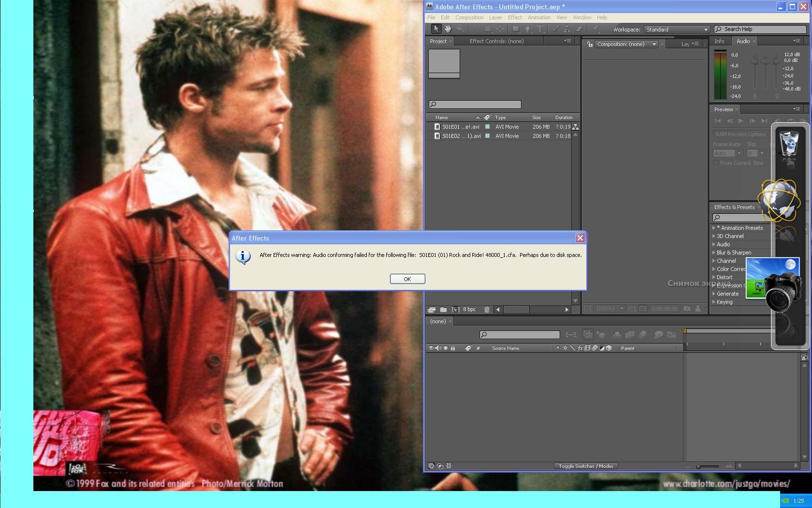Click the Rectangle shape tool

[x=516, y=29]
